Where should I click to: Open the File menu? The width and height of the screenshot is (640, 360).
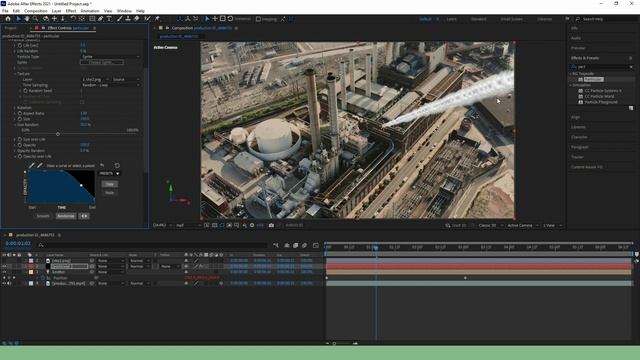[5, 11]
